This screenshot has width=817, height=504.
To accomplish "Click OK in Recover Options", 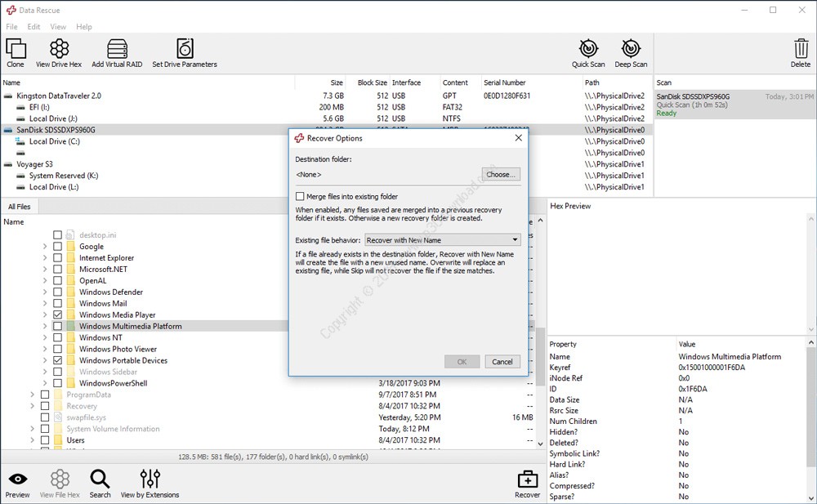I will pos(462,362).
